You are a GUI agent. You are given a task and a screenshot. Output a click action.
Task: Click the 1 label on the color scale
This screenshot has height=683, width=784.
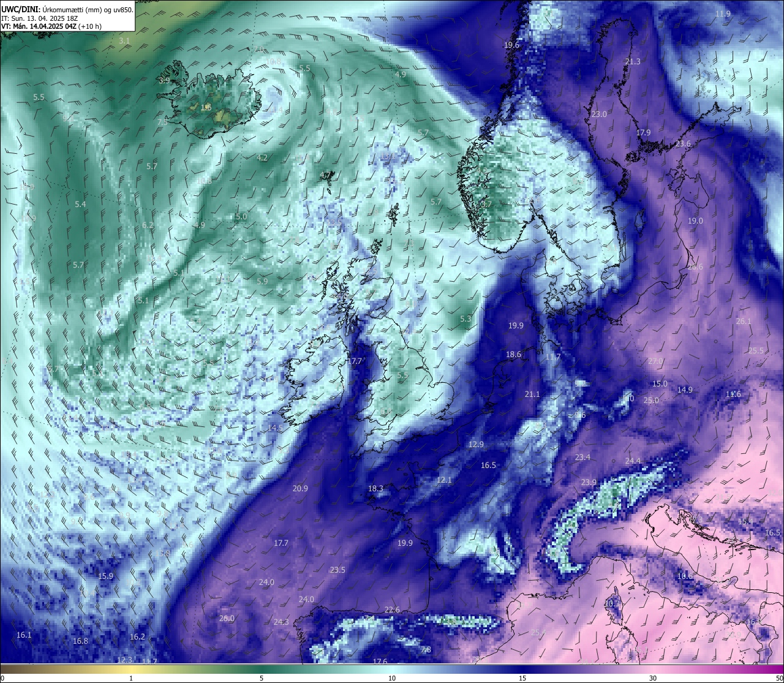tap(131, 678)
